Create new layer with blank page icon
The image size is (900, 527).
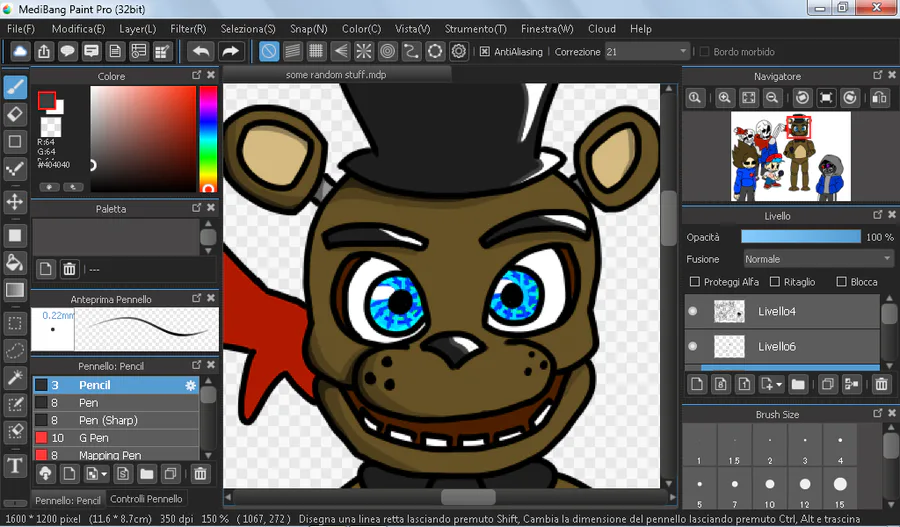(697, 384)
